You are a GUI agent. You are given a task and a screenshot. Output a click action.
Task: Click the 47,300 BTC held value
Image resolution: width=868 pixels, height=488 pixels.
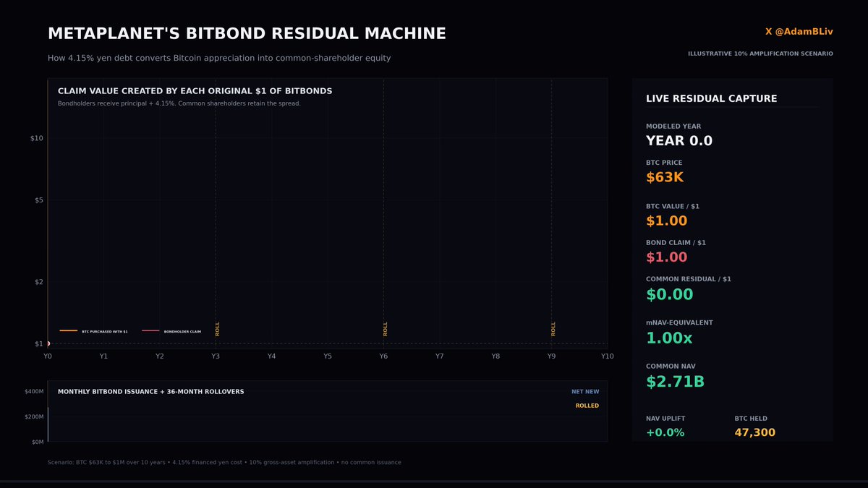coord(755,433)
